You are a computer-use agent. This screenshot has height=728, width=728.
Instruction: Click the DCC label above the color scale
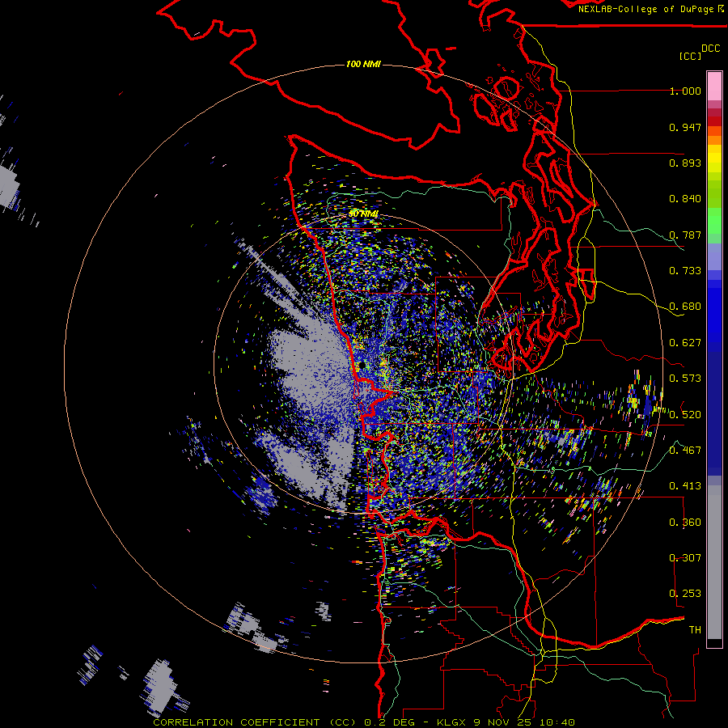710,49
